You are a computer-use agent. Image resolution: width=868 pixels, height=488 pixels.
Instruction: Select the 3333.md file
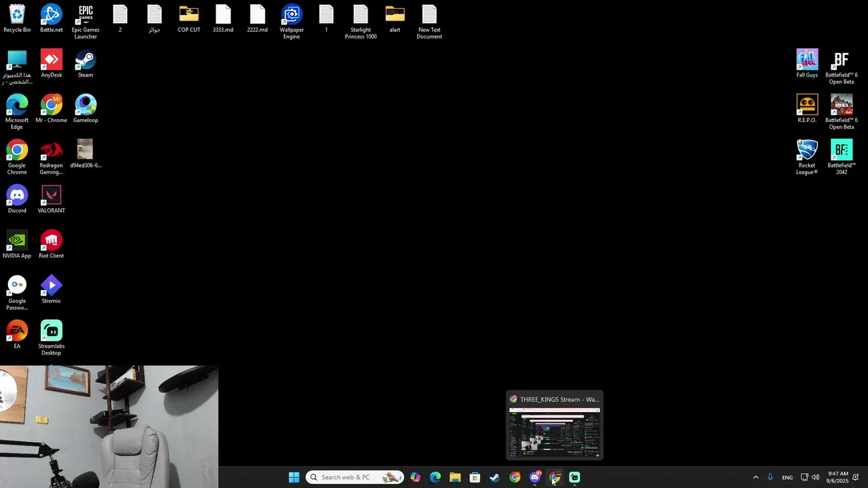tap(223, 19)
